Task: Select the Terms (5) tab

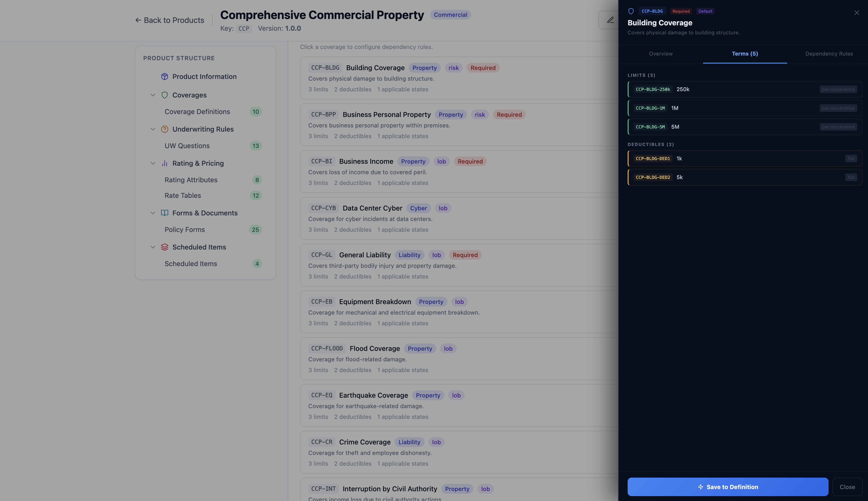Action: coord(745,54)
